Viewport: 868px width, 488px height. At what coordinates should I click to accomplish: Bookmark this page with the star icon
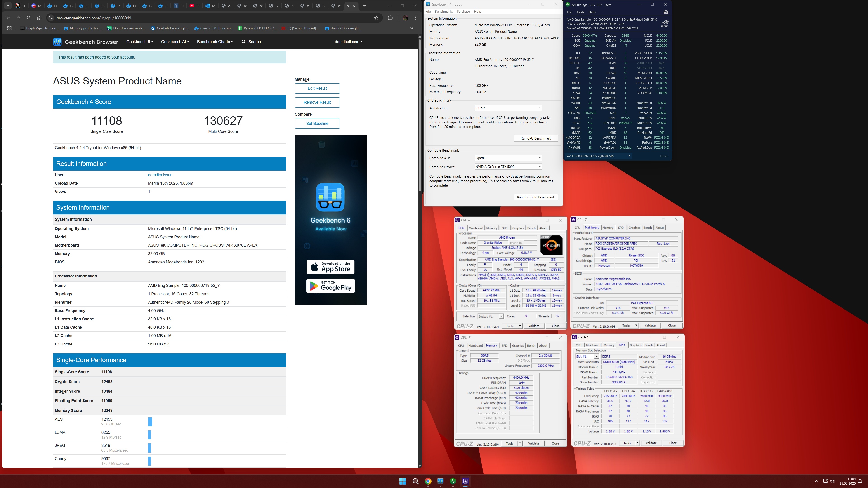[376, 18]
